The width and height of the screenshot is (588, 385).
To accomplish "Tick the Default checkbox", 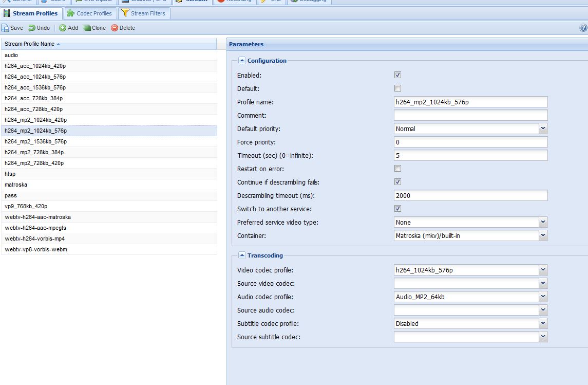I will pyautogui.click(x=398, y=88).
